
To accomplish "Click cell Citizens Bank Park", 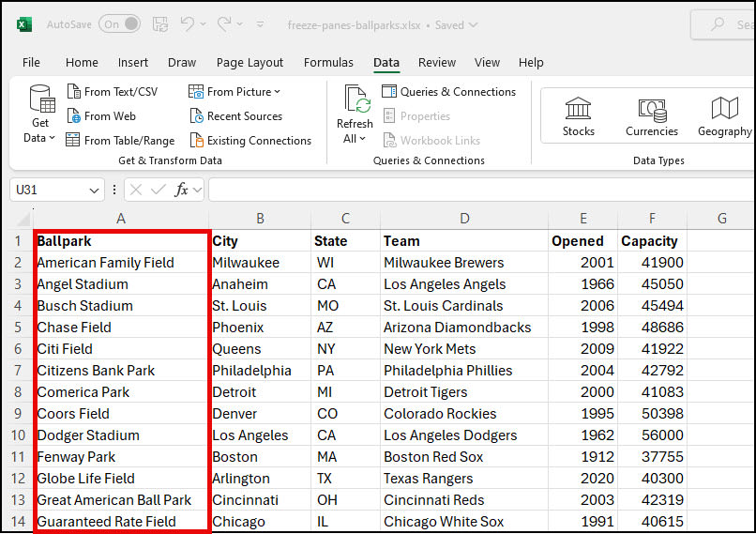I will coord(121,371).
